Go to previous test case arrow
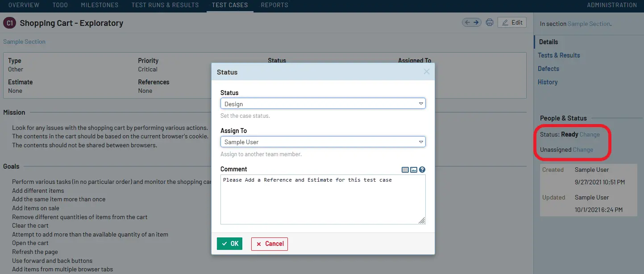Screen dimensions: 644x274 [x=467, y=22]
